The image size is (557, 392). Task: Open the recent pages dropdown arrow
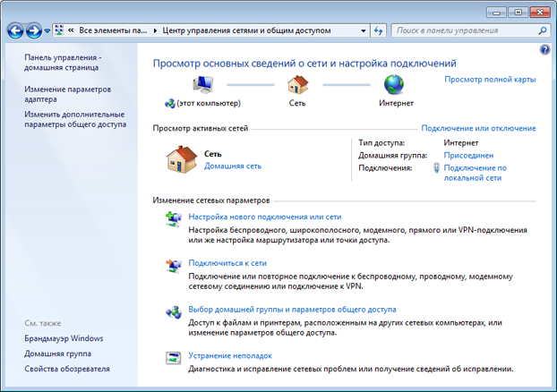pos(47,31)
